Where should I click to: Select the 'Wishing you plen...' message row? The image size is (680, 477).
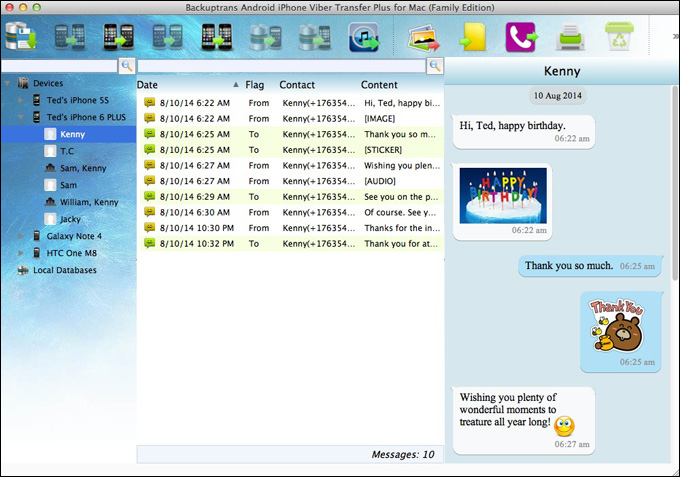pos(291,165)
